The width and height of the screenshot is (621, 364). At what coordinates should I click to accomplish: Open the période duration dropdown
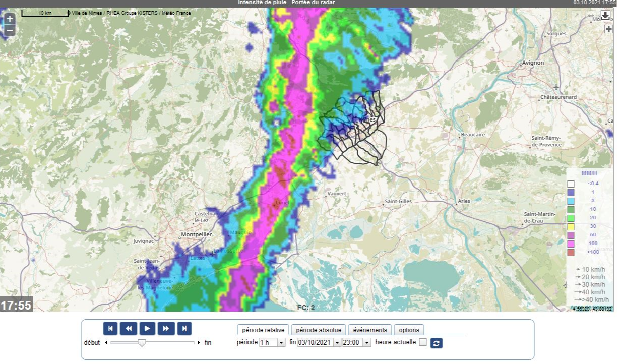pyautogui.click(x=271, y=343)
